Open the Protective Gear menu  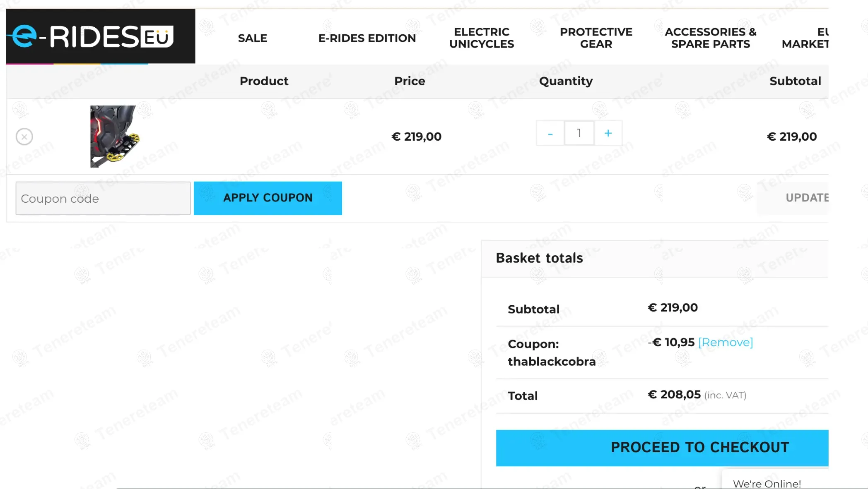(596, 38)
